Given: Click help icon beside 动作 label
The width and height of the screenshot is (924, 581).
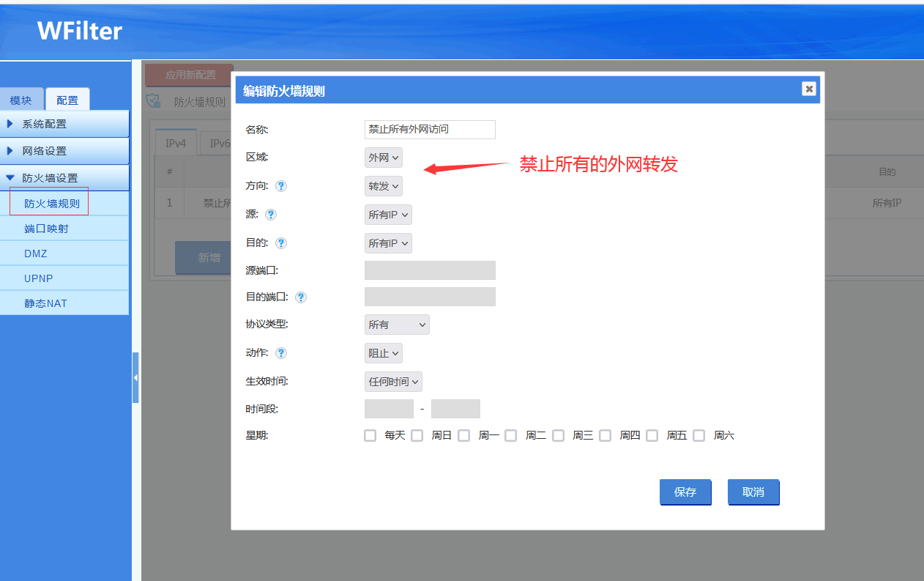Looking at the screenshot, I should [x=281, y=353].
